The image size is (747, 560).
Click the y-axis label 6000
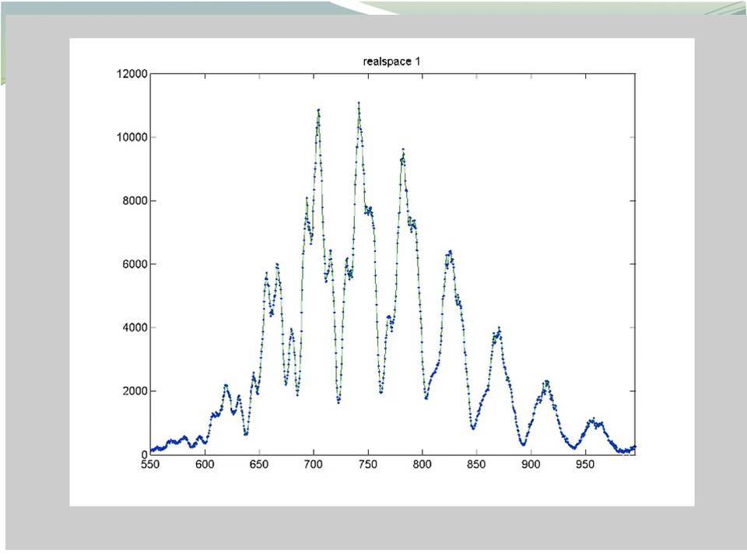135,264
